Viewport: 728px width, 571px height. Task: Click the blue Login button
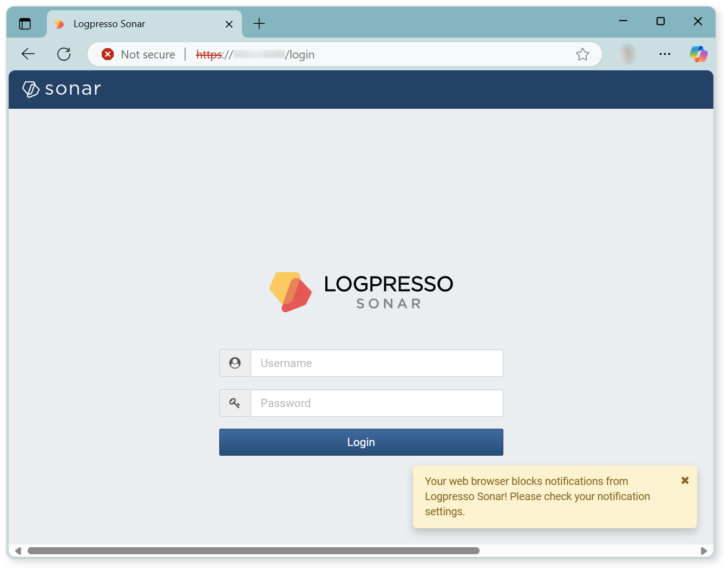[x=361, y=442]
